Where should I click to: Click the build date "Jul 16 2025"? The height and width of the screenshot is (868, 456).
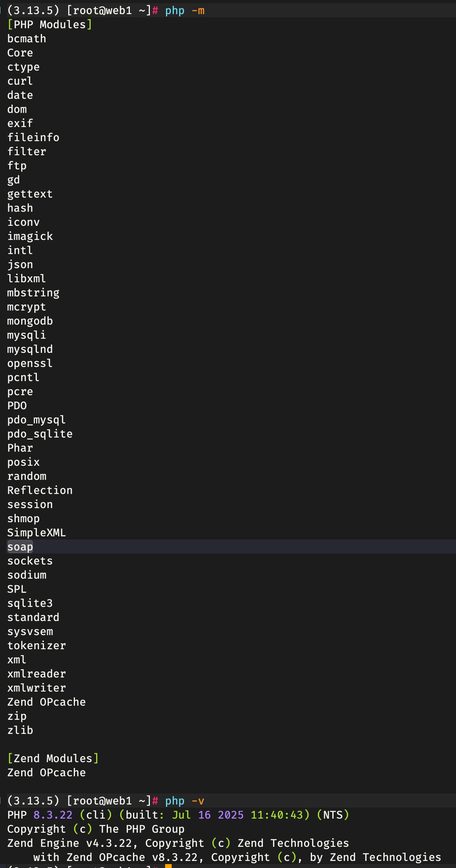click(x=208, y=815)
